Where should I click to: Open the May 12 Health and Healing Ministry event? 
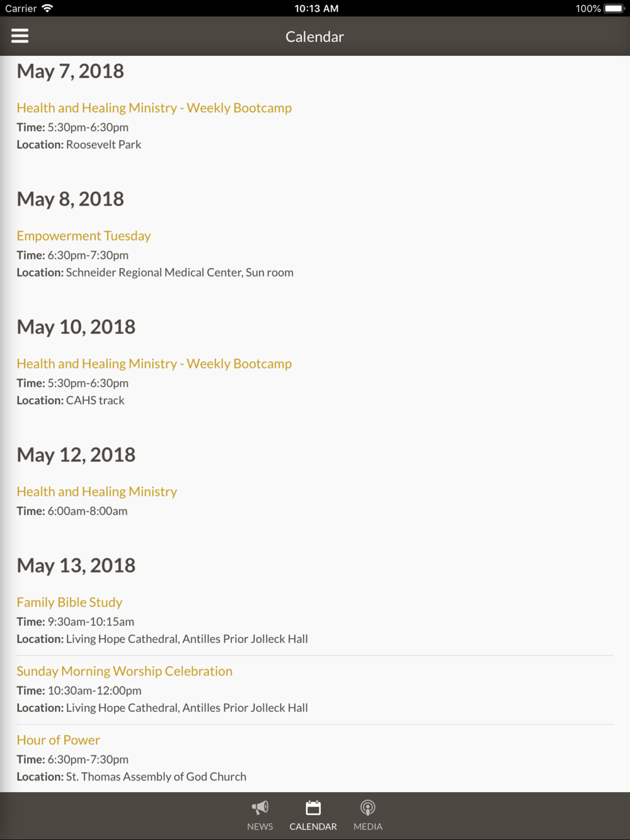(96, 491)
